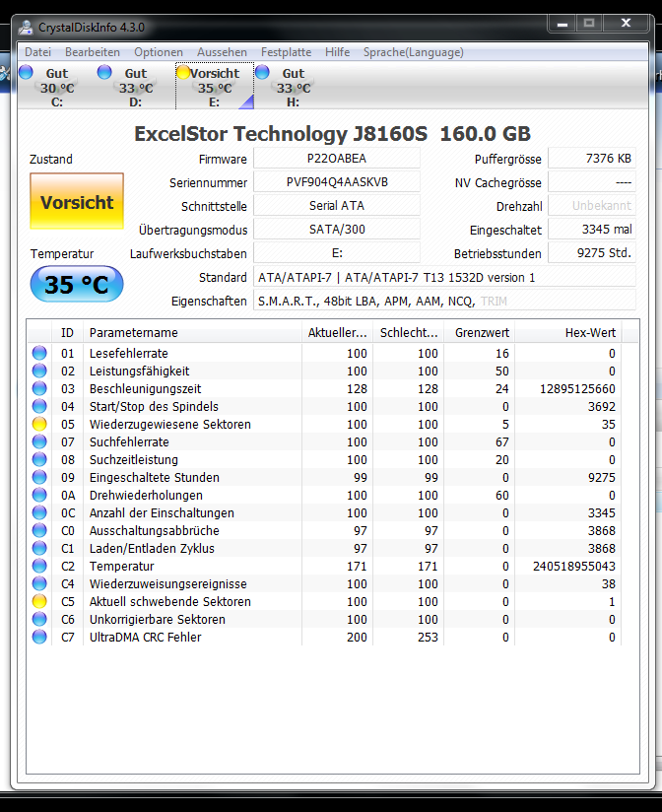The image size is (662, 812).
Task: Click the Laufwerksbuchstaben field E:
Action: (x=337, y=253)
